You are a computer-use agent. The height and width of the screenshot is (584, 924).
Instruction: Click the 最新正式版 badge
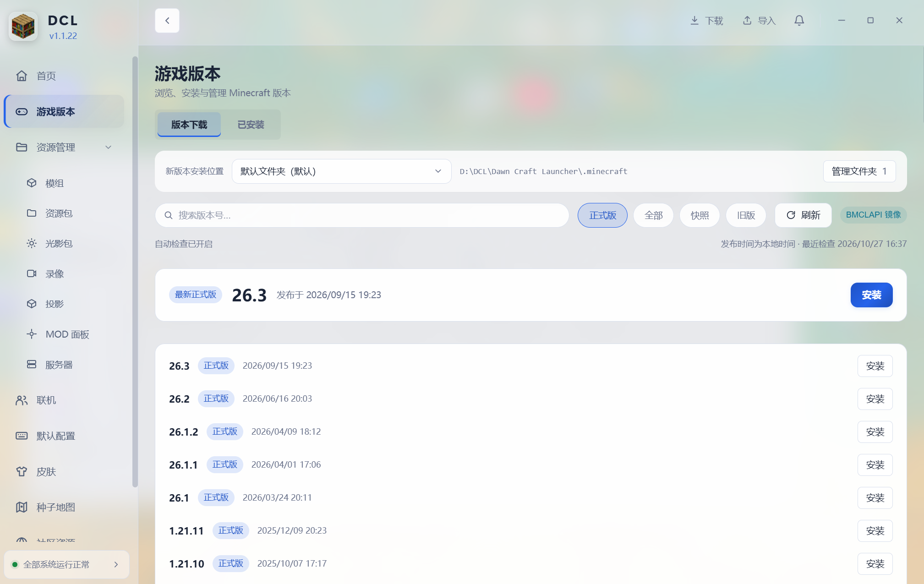196,295
